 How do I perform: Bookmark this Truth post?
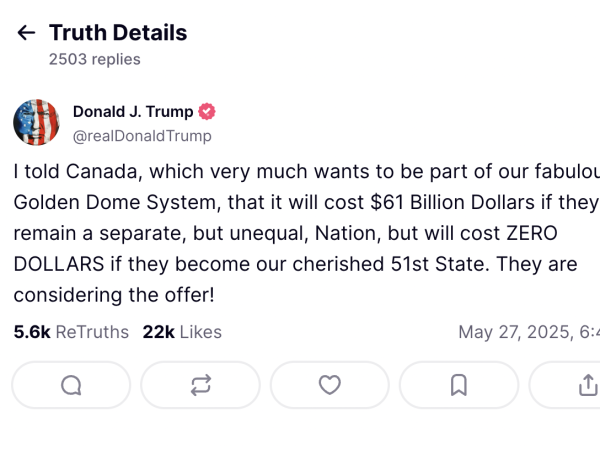click(x=458, y=385)
